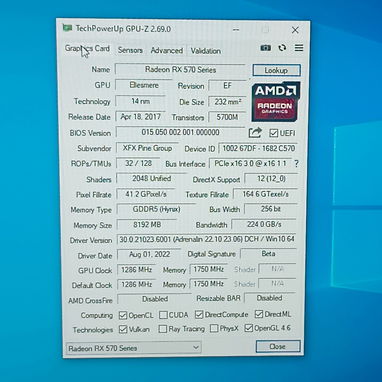Image resolution: width=382 pixels, height=382 pixels.
Task: Click the GPU Clock row Memory 1750 MHz
Action: point(209,269)
